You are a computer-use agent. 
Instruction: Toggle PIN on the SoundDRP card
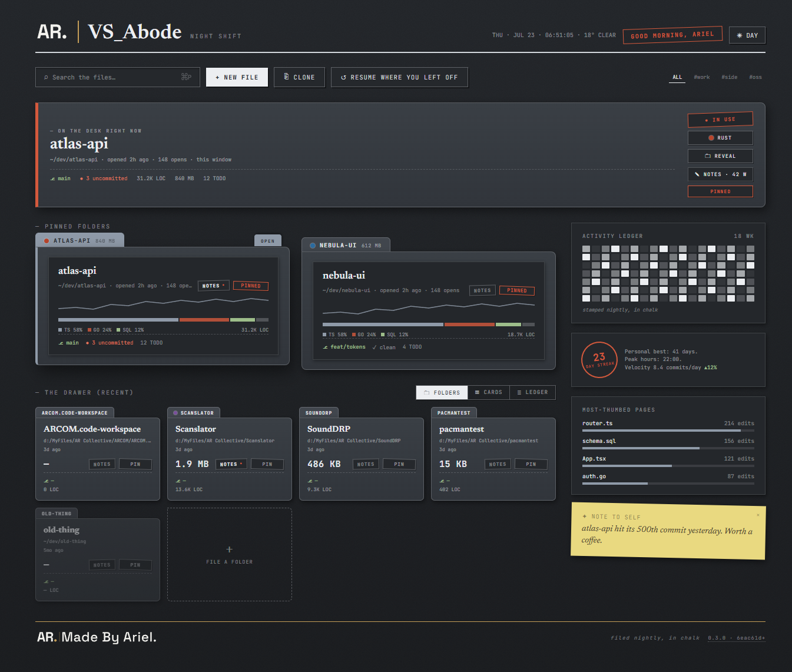399,464
